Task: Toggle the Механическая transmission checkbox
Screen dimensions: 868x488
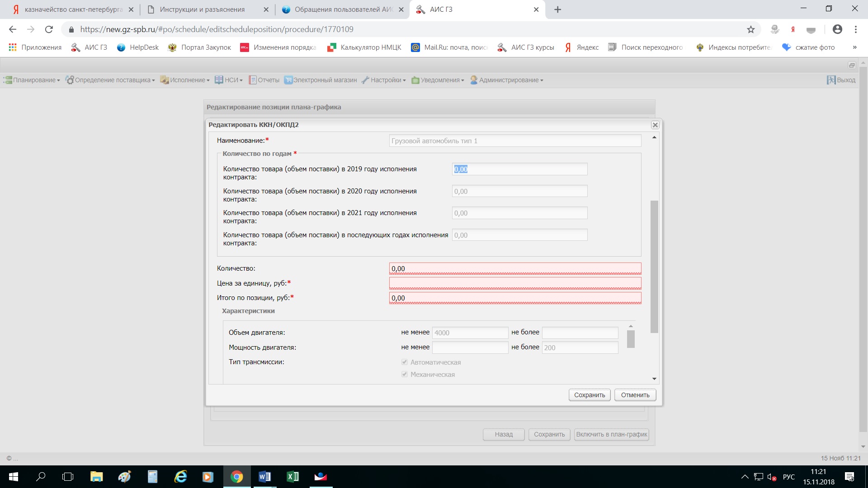Action: tap(405, 375)
